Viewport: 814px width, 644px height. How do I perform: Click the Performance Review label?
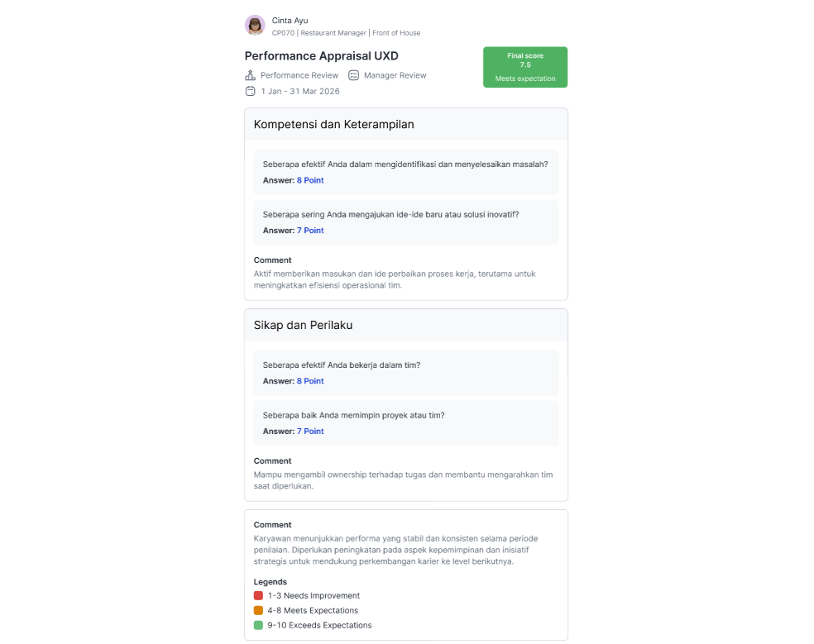click(299, 75)
